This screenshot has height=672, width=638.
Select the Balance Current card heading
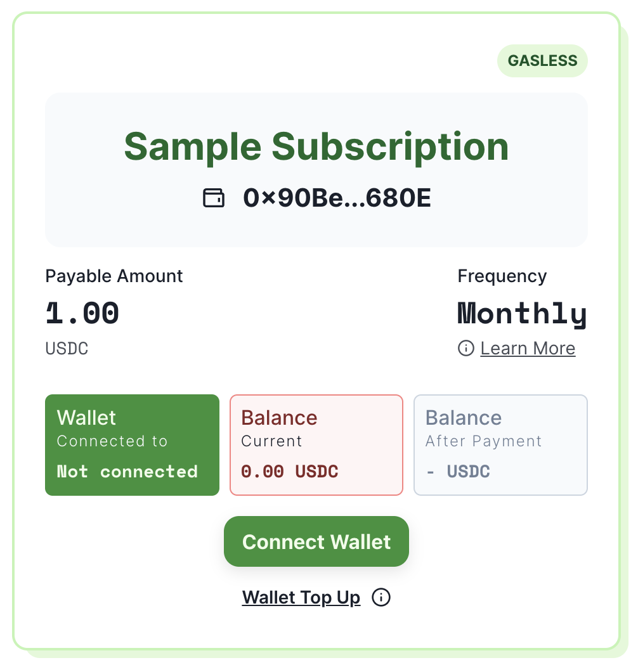click(x=279, y=418)
